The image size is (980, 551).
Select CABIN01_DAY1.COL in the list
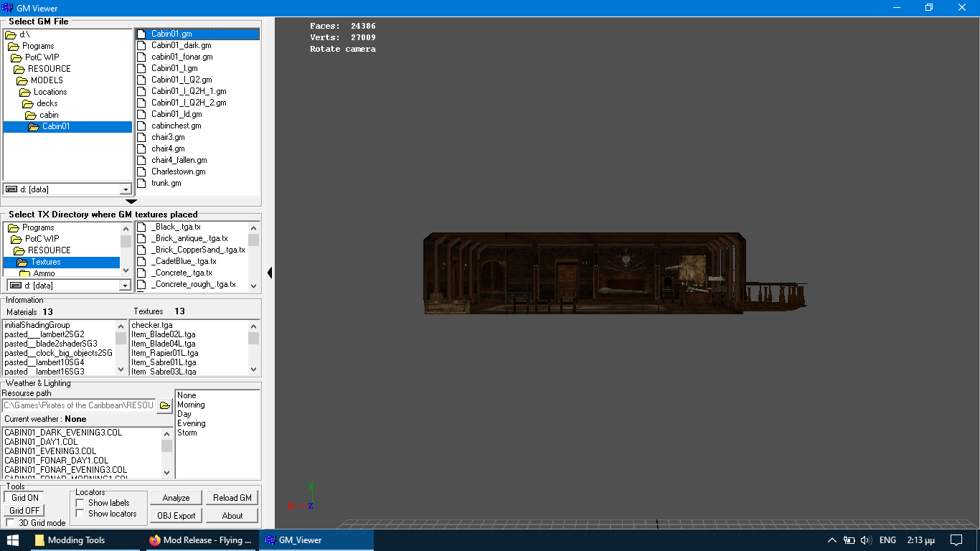40,442
